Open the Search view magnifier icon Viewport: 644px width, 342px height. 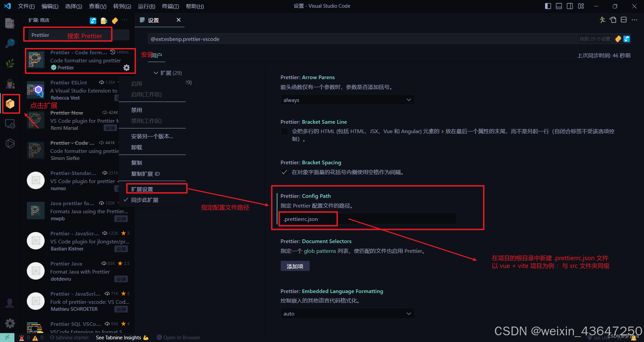tap(10, 43)
